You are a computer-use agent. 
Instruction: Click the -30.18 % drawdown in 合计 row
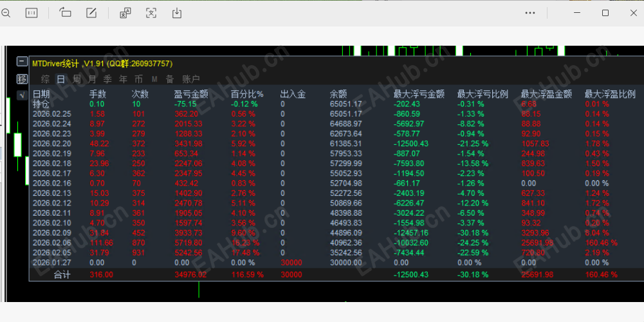pyautogui.click(x=473, y=275)
